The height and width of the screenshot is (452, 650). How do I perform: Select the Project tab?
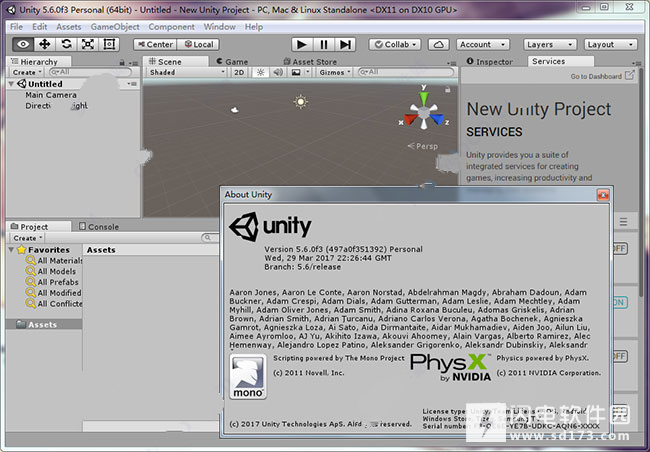point(39,226)
